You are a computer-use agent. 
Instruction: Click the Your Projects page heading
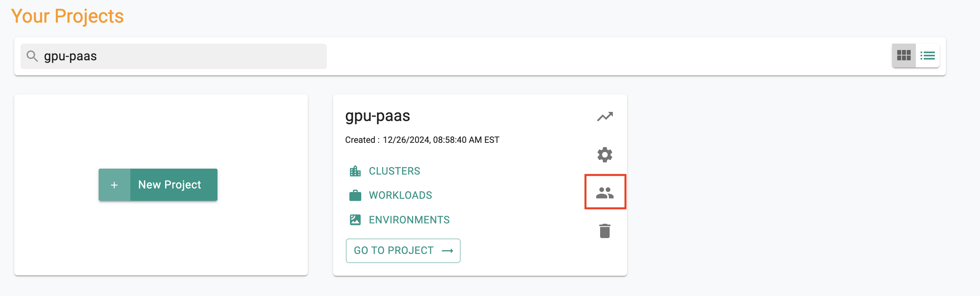click(67, 16)
